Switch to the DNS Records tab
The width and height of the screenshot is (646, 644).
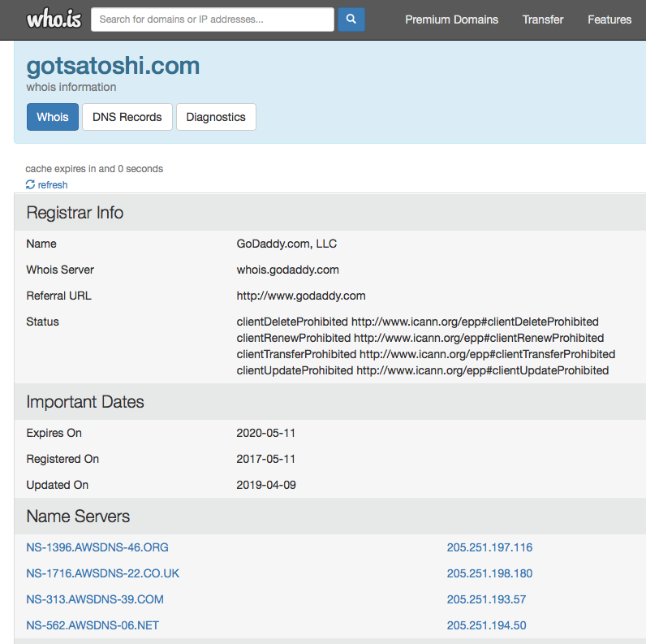[127, 117]
